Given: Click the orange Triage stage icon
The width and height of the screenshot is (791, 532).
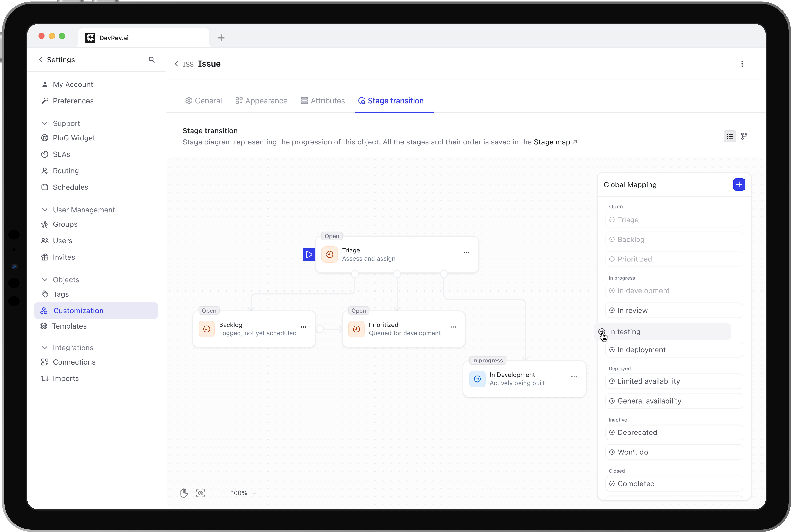Looking at the screenshot, I should (330, 254).
